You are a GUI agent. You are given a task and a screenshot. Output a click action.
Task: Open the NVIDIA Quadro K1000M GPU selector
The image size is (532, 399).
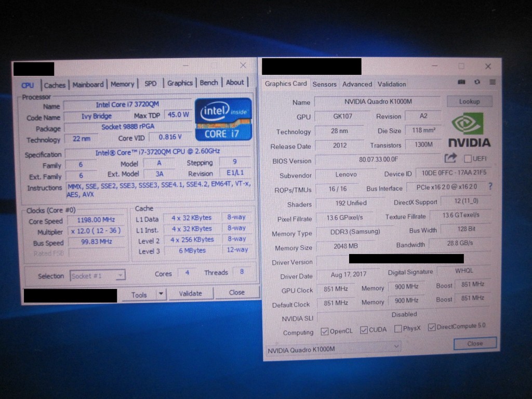[x=333, y=349]
